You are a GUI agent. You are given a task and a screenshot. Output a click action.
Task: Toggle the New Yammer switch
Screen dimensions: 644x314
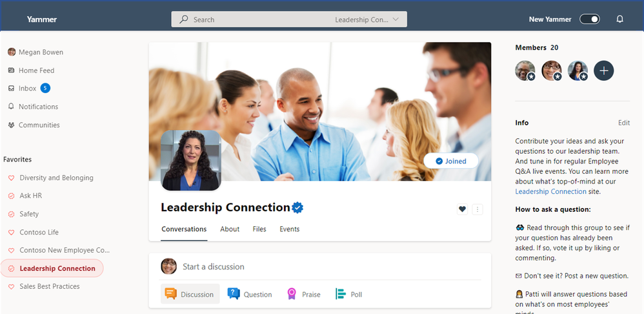click(589, 19)
